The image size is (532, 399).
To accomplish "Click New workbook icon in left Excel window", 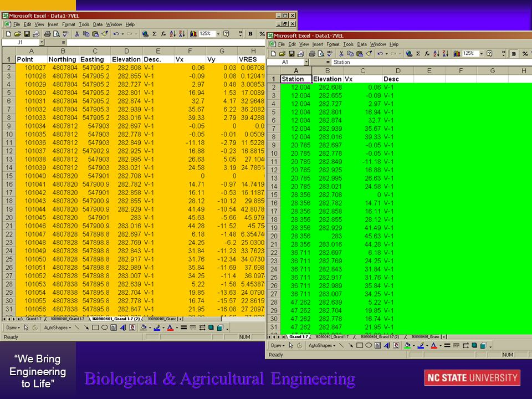I will (x=8, y=34).
